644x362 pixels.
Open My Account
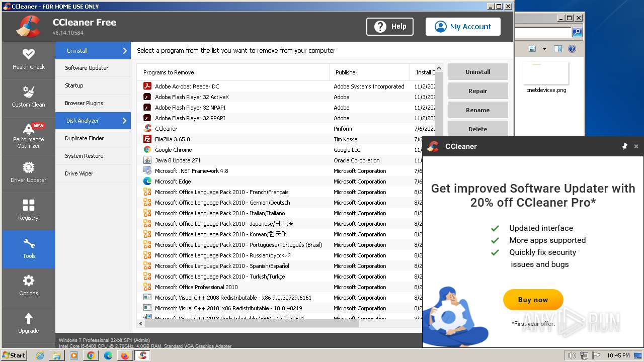click(463, 27)
